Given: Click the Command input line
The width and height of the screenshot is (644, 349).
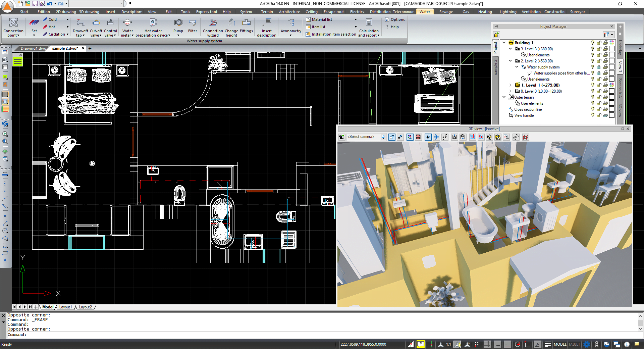Looking at the screenshot, I should (x=322, y=335).
